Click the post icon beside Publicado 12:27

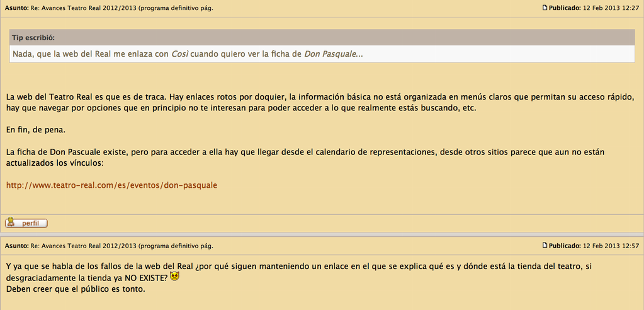point(545,8)
